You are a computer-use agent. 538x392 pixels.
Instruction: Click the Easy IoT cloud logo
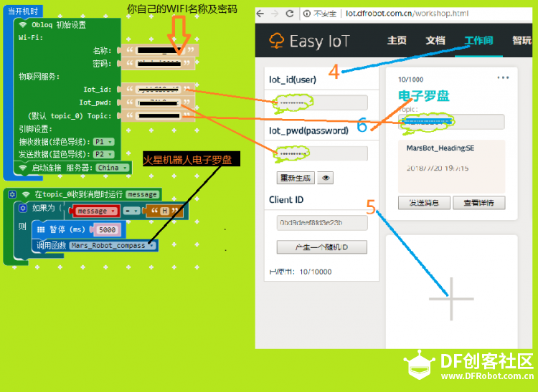coord(276,41)
